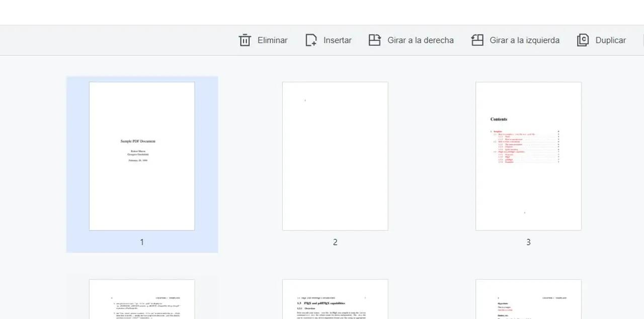
Task: Click the Girar a la derecha icon
Action: point(375,40)
